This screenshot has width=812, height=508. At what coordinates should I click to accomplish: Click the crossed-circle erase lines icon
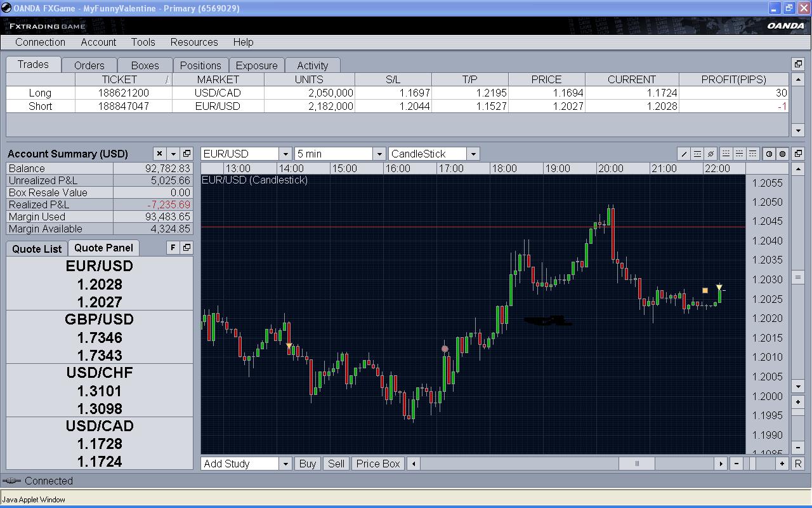tap(711, 154)
